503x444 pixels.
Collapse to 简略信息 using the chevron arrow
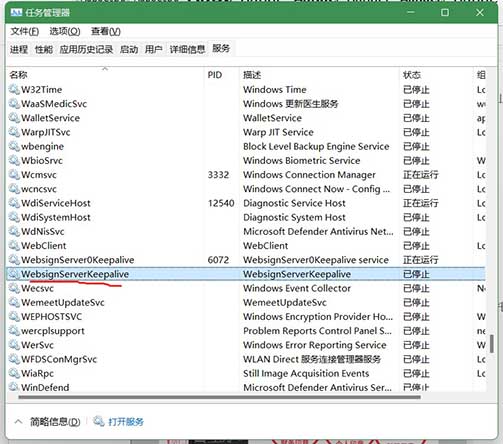pos(18,422)
